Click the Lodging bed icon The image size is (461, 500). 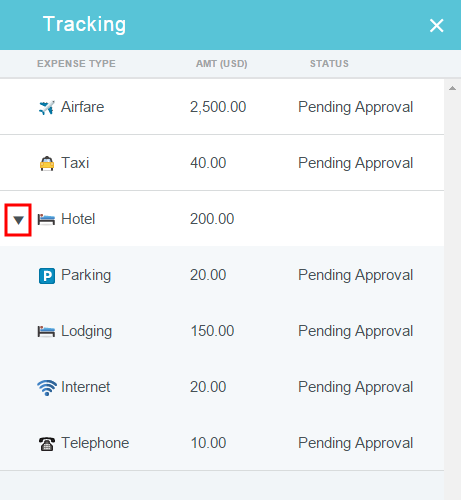click(46, 331)
